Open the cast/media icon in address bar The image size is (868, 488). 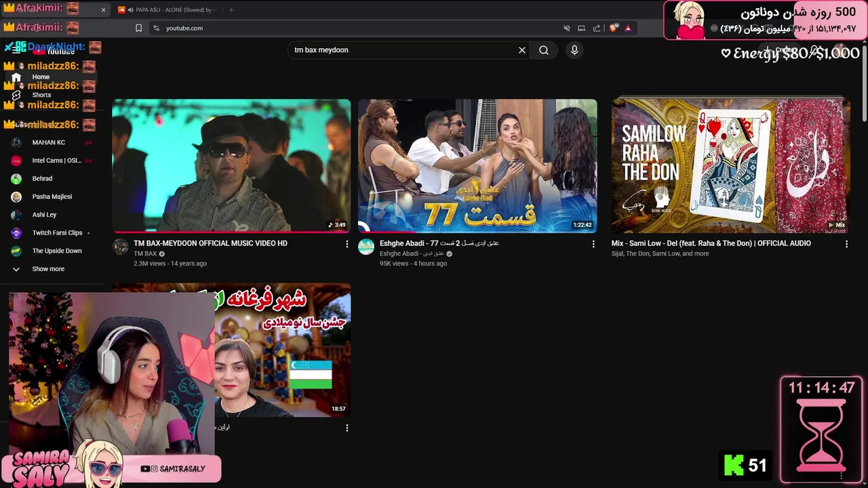click(581, 28)
